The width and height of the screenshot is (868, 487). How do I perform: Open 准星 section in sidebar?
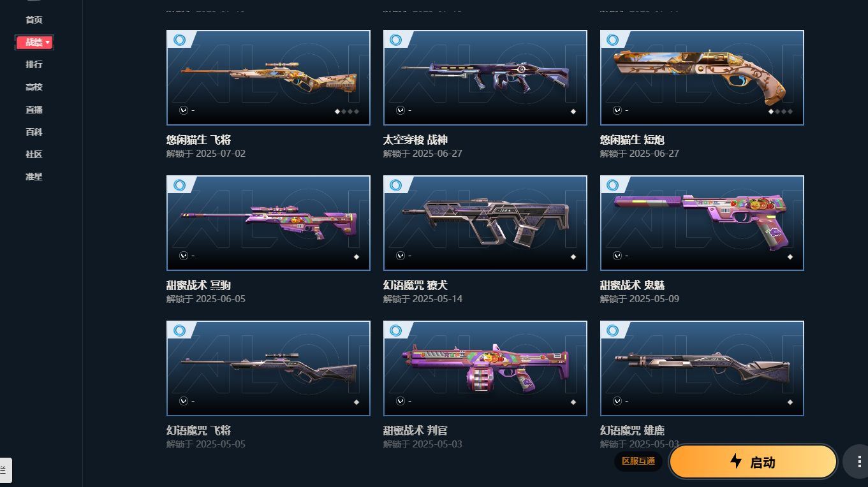pyautogui.click(x=34, y=177)
